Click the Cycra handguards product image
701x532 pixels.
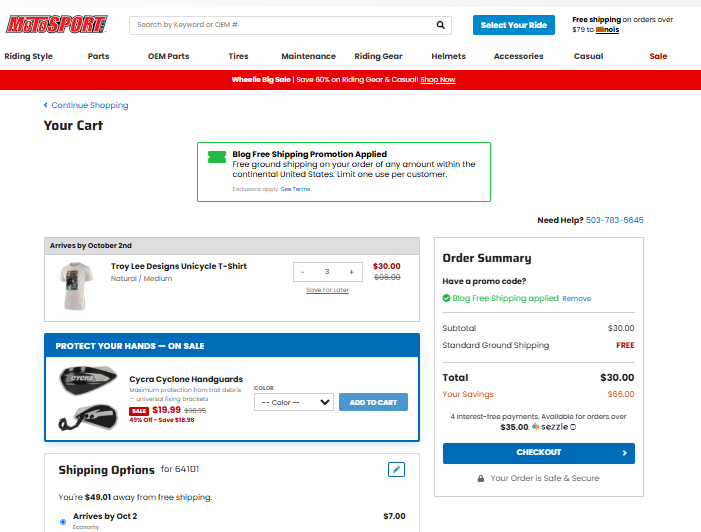(89, 398)
